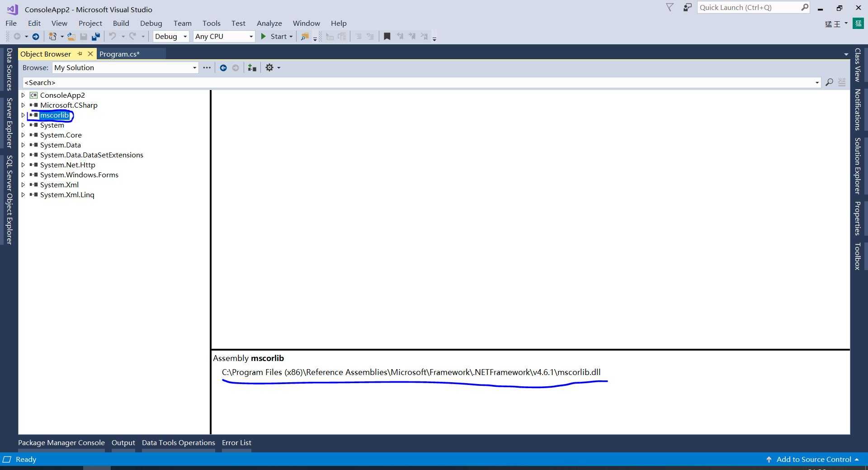Click the Find in Files toolbar icon
This screenshot has width=868, height=470.
[x=305, y=37]
